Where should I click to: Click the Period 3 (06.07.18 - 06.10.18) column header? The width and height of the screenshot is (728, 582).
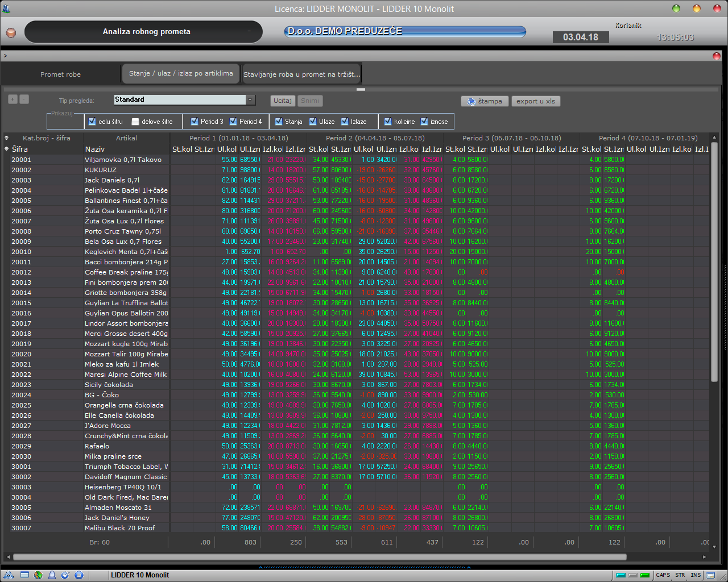(x=511, y=138)
